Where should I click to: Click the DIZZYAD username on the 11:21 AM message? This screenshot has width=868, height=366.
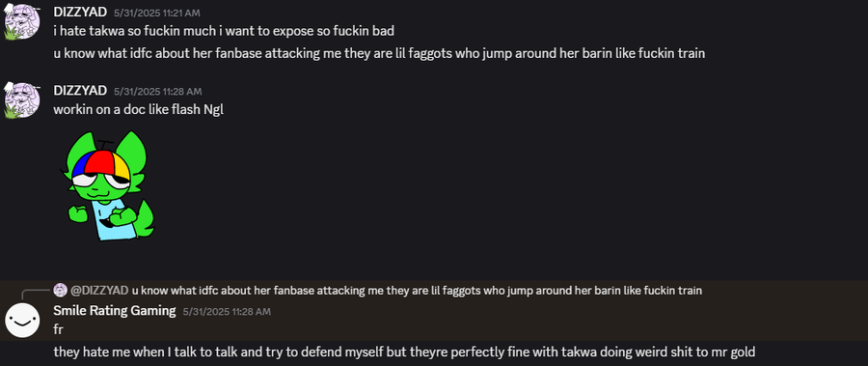click(x=80, y=13)
